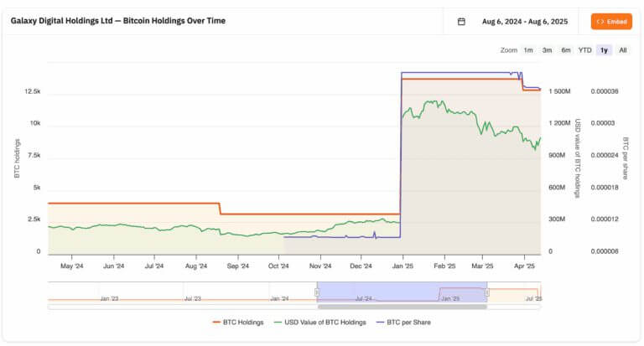The width and height of the screenshot is (644, 346).
Task: Click the navigator horizontal scrollbar thumb
Action: [x=402, y=307]
